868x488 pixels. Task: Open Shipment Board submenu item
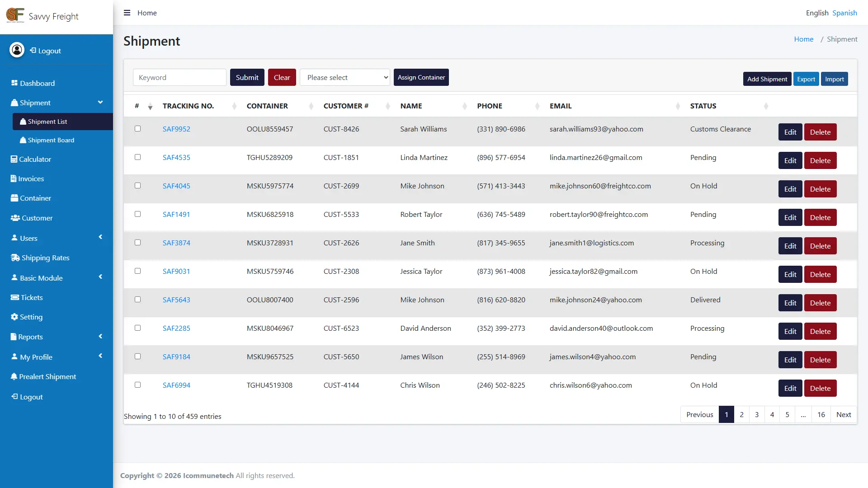47,140
